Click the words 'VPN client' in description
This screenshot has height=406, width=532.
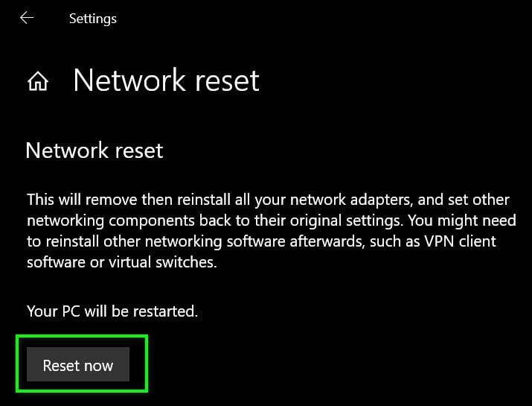coord(460,241)
